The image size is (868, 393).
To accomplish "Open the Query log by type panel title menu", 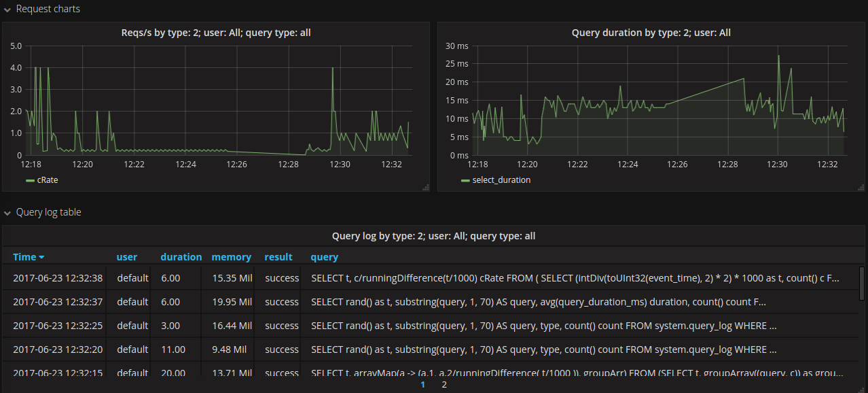I will click(x=433, y=236).
